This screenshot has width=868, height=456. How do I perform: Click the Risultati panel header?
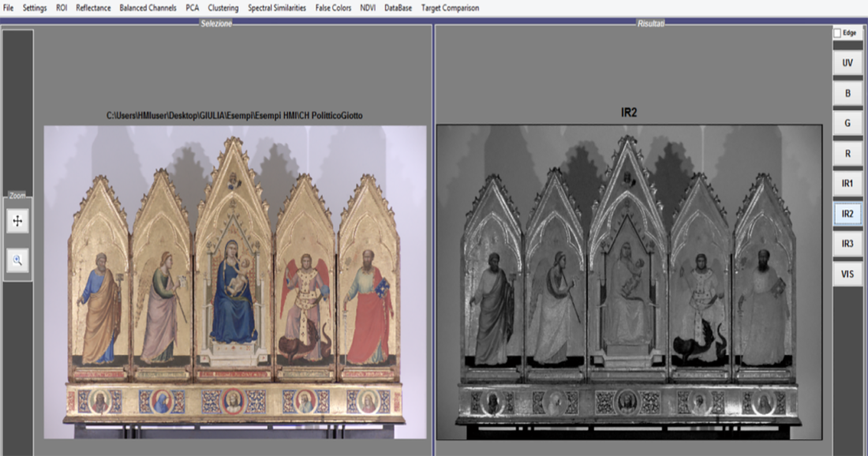pyautogui.click(x=651, y=23)
